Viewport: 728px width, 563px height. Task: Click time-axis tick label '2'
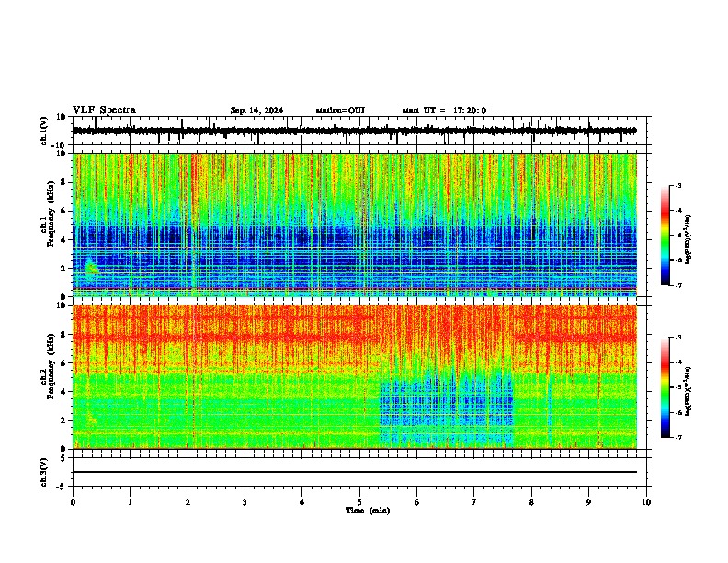188,502
